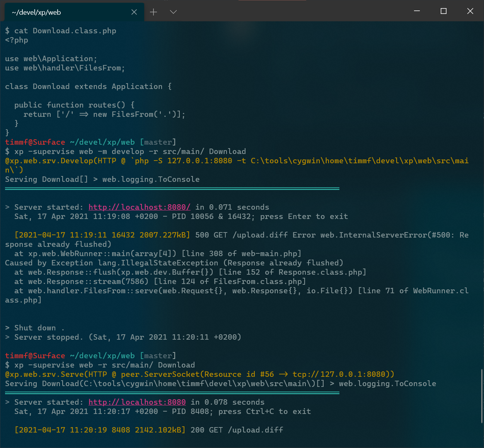Click 'at xp.web.WebRunner::main(array[4])' stack line
The width and height of the screenshot is (484, 448).
tap(158, 253)
